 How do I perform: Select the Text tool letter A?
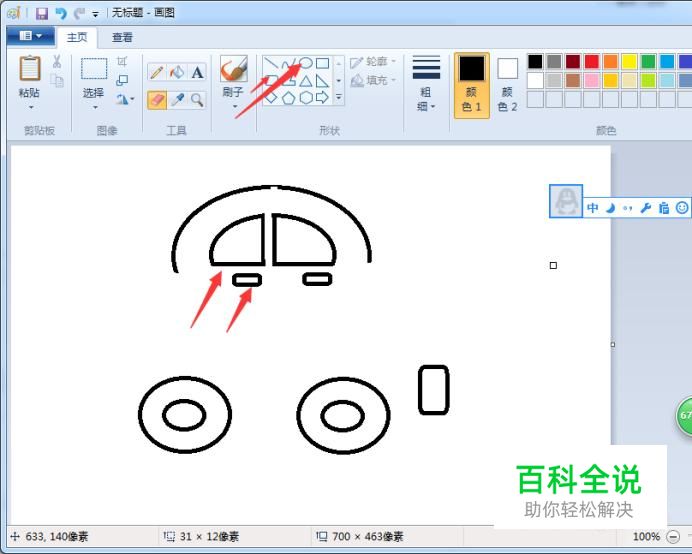point(197,72)
